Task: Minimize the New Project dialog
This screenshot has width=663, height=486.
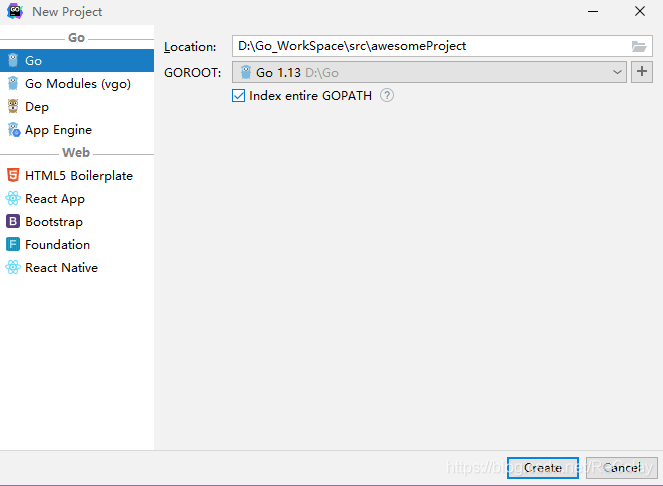Action: (x=593, y=11)
